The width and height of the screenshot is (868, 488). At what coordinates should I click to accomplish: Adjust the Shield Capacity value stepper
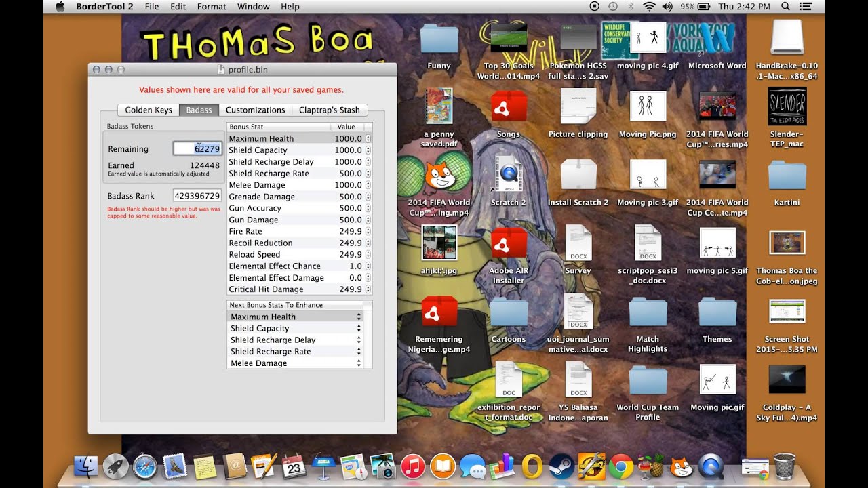click(368, 150)
